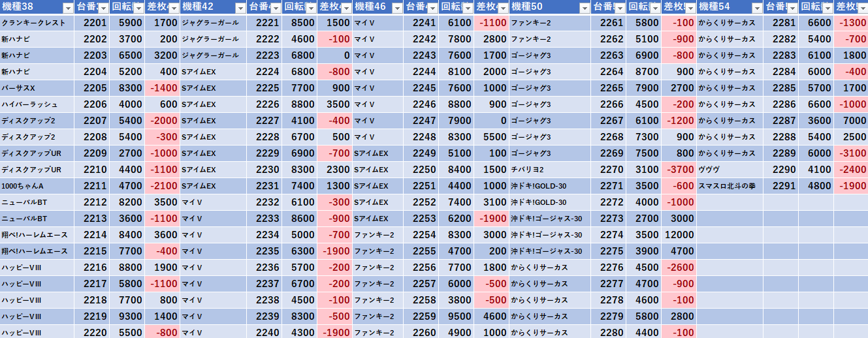Select the ヴヴヴ machine cell
Image resolution: width=868 pixels, height=338 pixels.
point(730,170)
